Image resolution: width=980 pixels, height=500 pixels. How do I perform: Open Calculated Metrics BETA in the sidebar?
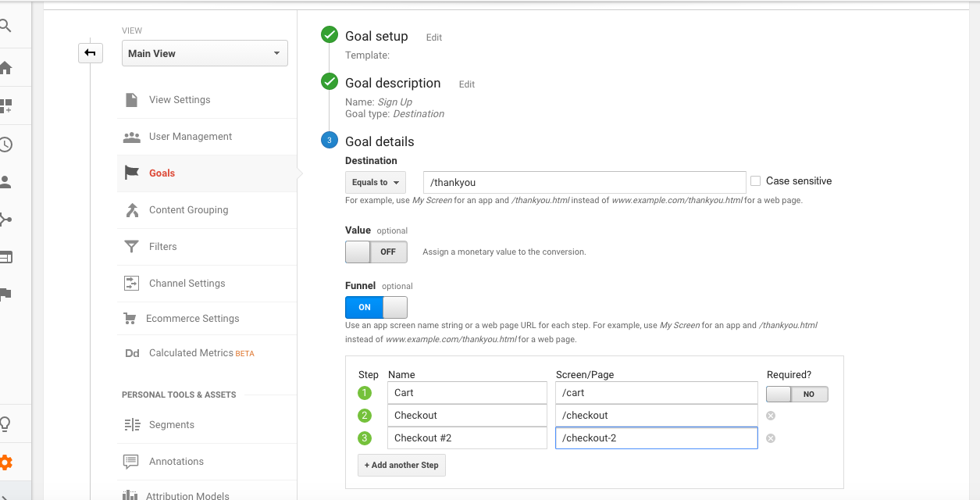tap(201, 353)
